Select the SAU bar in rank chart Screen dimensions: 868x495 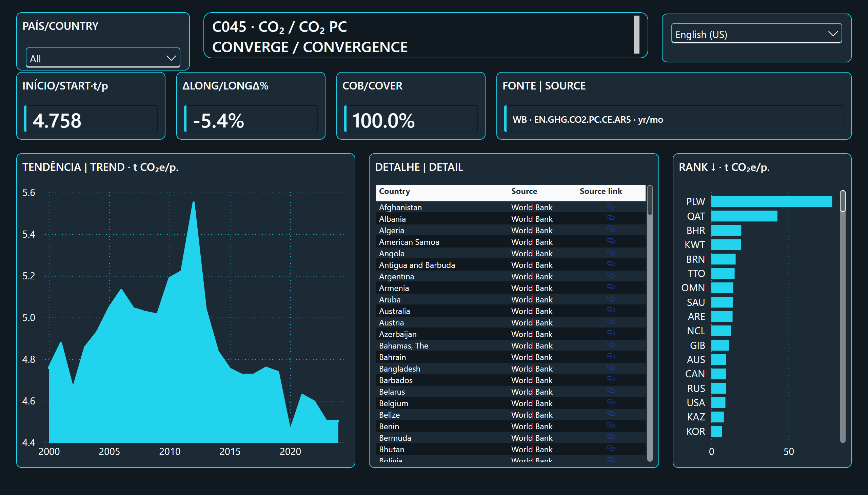point(722,302)
